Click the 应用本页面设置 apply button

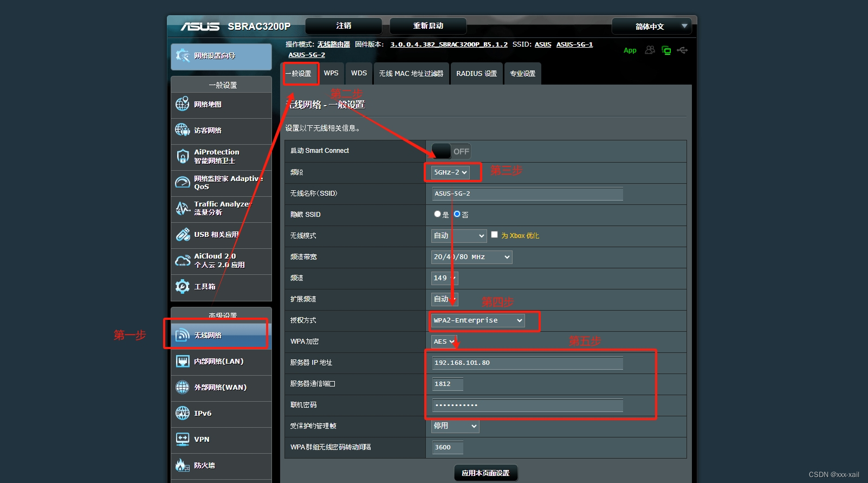(x=485, y=473)
